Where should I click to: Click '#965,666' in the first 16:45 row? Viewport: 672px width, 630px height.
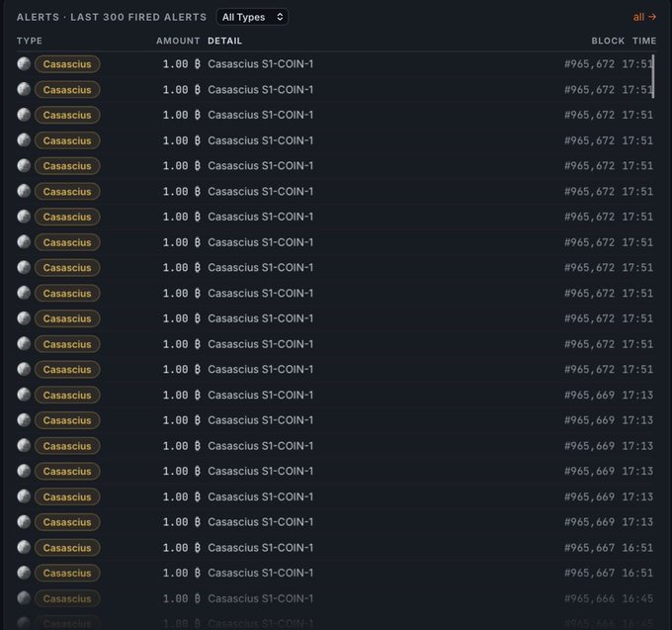pyautogui.click(x=589, y=598)
